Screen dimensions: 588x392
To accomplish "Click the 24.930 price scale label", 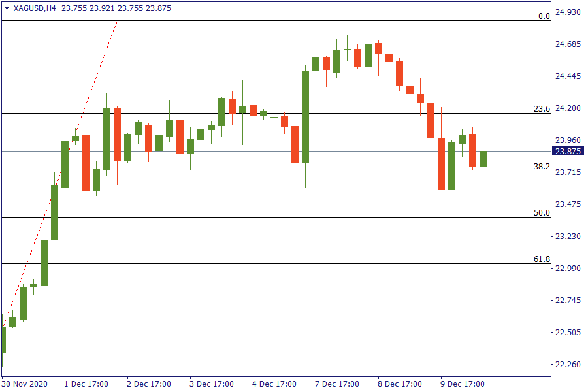I will (568, 12).
